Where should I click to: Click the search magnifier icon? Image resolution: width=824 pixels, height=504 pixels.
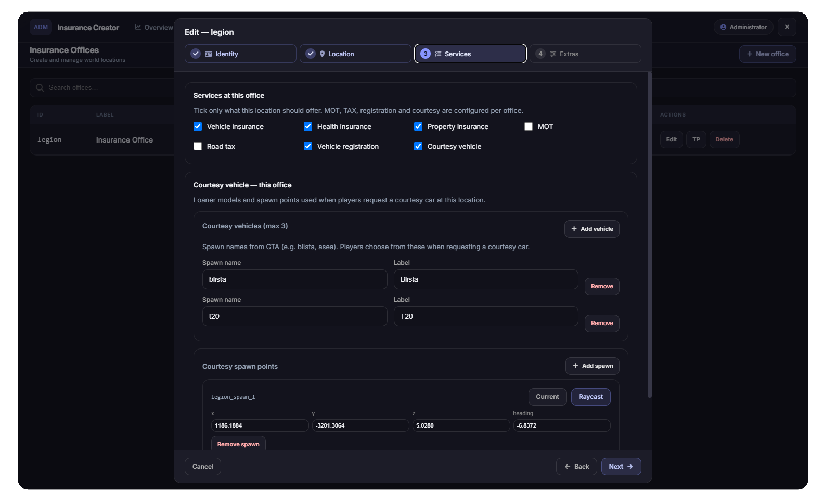[40, 88]
